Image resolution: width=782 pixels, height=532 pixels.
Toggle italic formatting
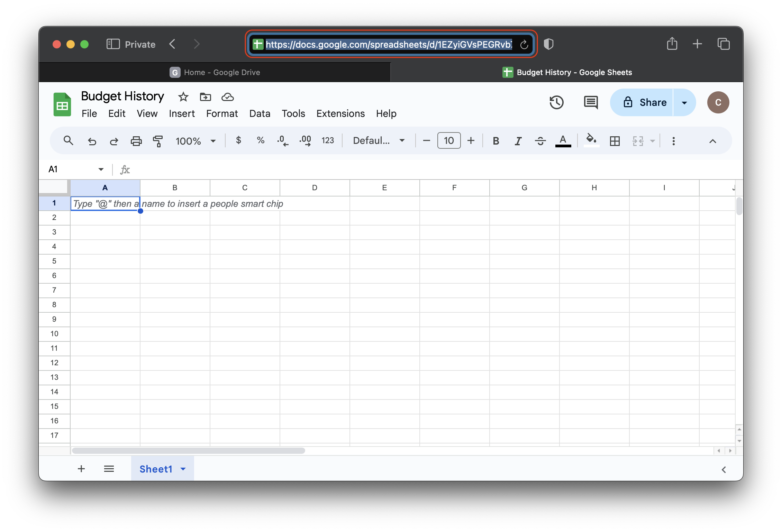(518, 141)
